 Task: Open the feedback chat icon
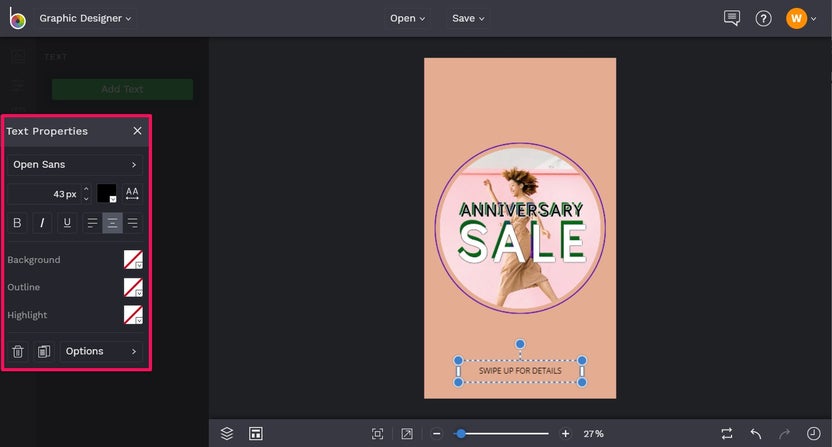tap(732, 18)
